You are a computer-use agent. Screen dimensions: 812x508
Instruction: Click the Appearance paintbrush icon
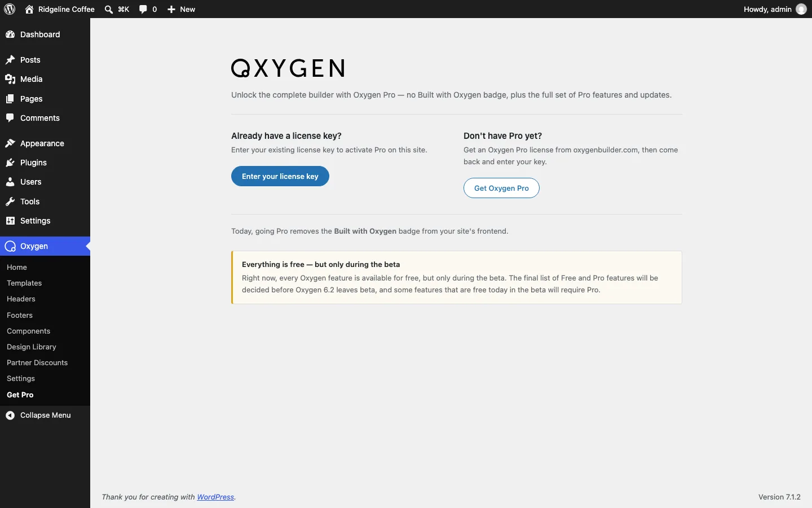[x=10, y=143]
